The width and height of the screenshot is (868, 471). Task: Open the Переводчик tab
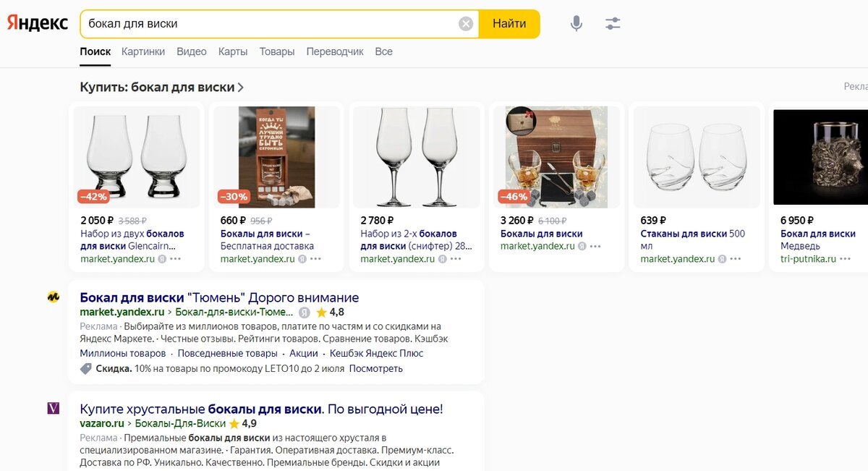[x=335, y=51]
